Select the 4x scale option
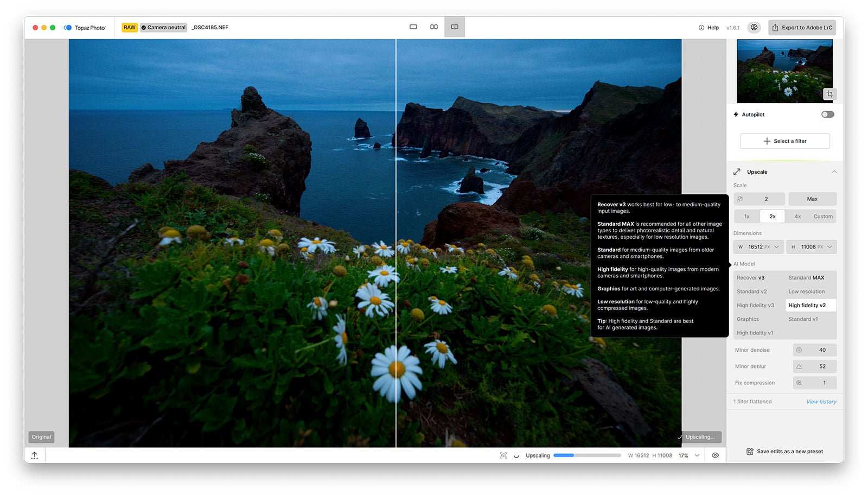The image size is (868, 495). tap(797, 217)
